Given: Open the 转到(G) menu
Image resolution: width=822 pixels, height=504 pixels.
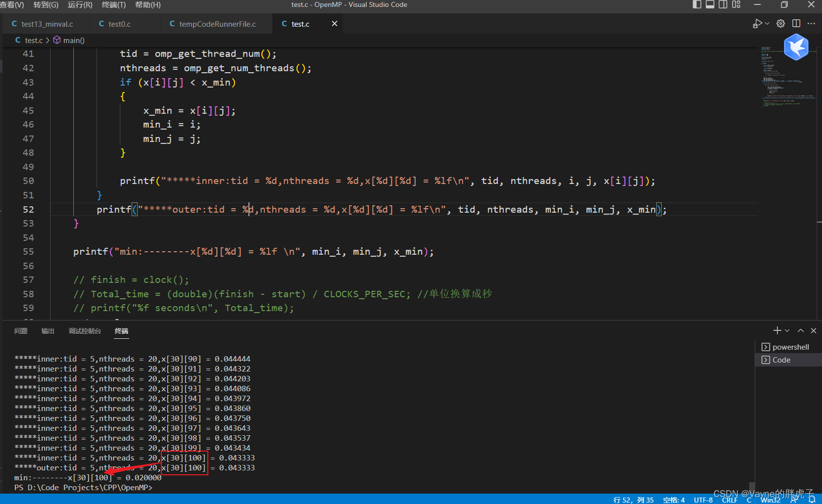Looking at the screenshot, I should pos(46,4).
